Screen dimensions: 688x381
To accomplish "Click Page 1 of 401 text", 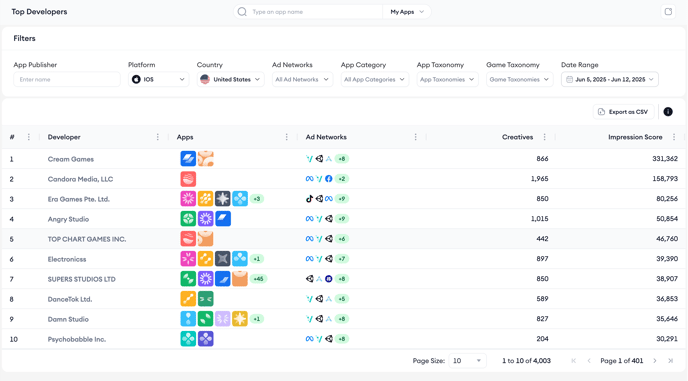I will point(621,361).
